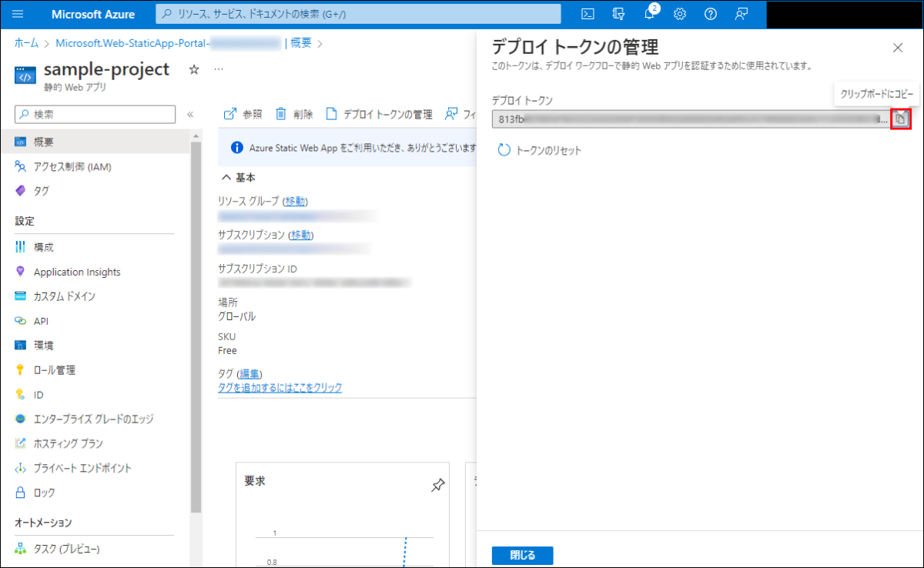
Task: Click the SKU value Free
Action: click(x=227, y=351)
